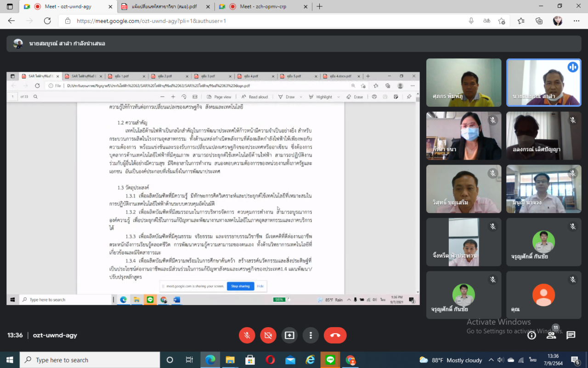Leave the call with the red hang-up button
The height and width of the screenshot is (368, 588).
335,335
